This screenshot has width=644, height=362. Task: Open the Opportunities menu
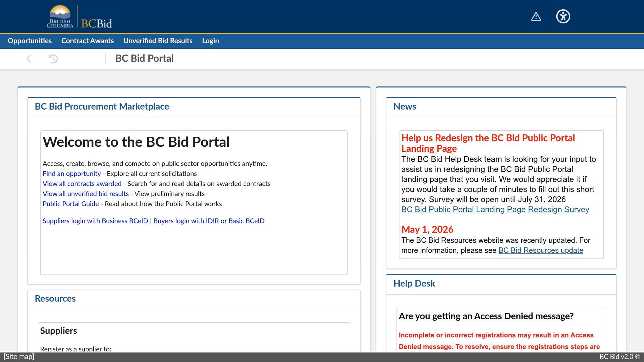pos(30,41)
